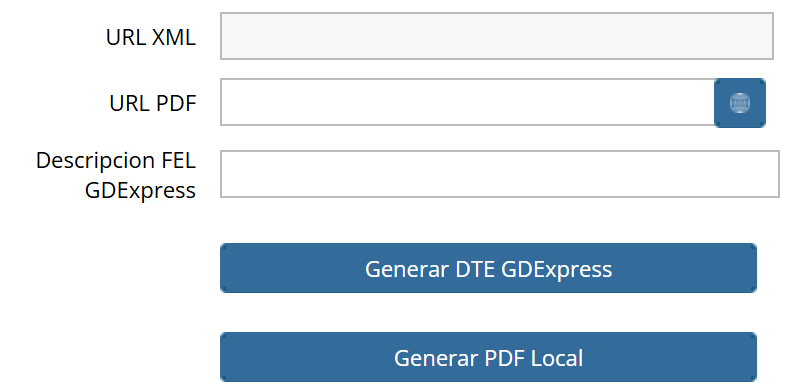Viewport: 795px width, 391px height.
Task: Generate the DTE through GDExpress
Action: [x=488, y=268]
